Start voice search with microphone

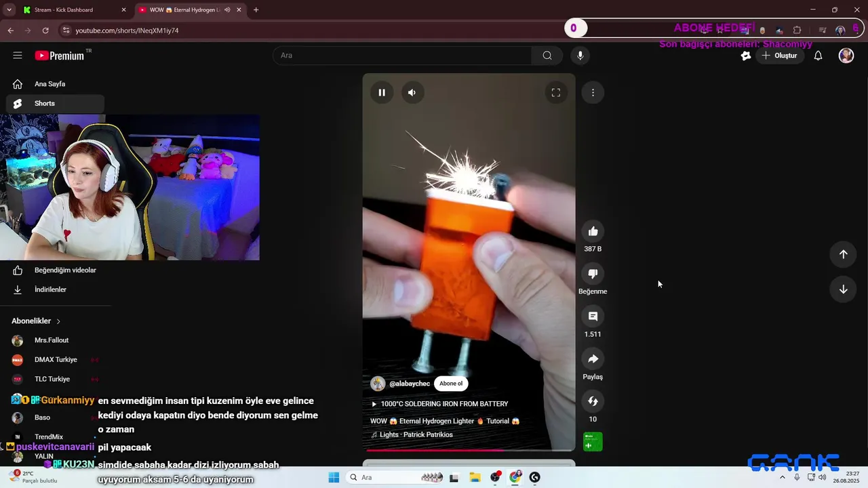coord(580,56)
